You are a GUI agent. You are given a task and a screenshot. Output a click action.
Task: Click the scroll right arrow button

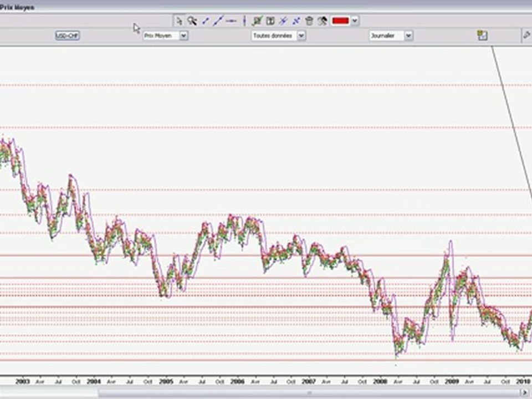(x=525, y=393)
